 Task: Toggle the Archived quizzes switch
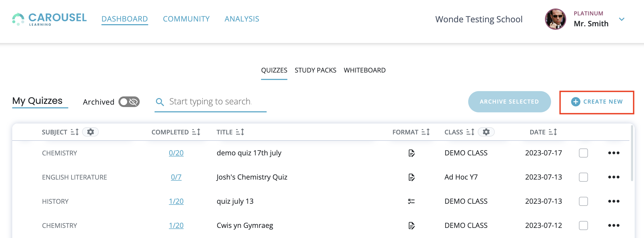(x=129, y=102)
